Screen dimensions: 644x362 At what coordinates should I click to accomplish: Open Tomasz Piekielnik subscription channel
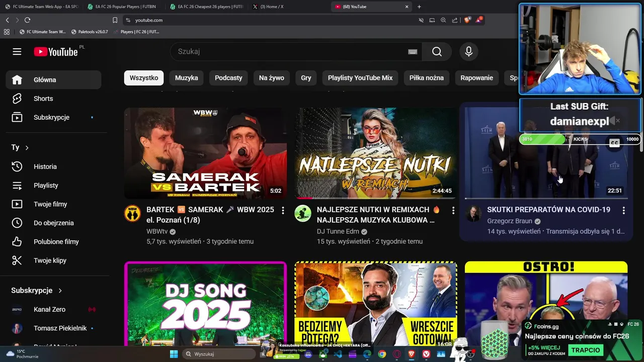[53, 328]
